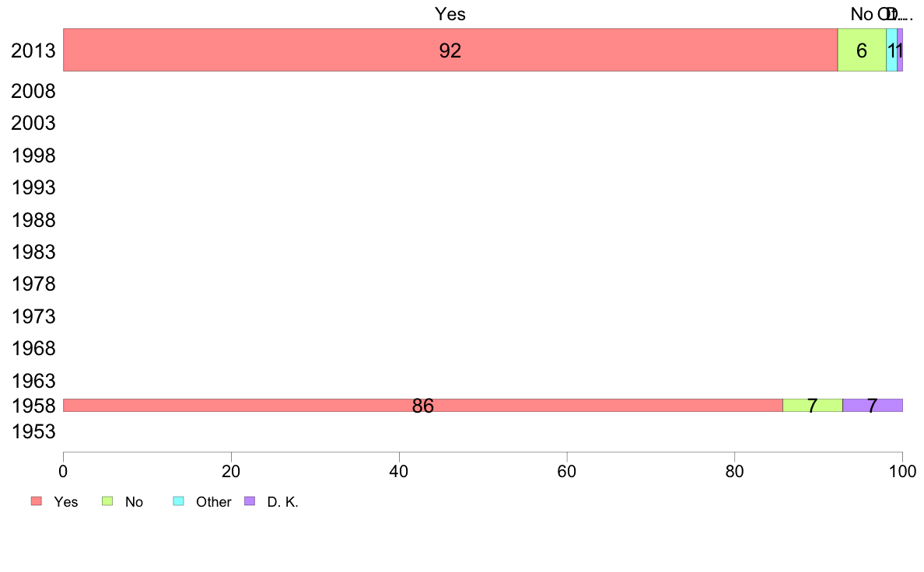This screenshot has height=572, width=924.
Task: Click the purple D. K. legend swatch
Action: tap(250, 500)
